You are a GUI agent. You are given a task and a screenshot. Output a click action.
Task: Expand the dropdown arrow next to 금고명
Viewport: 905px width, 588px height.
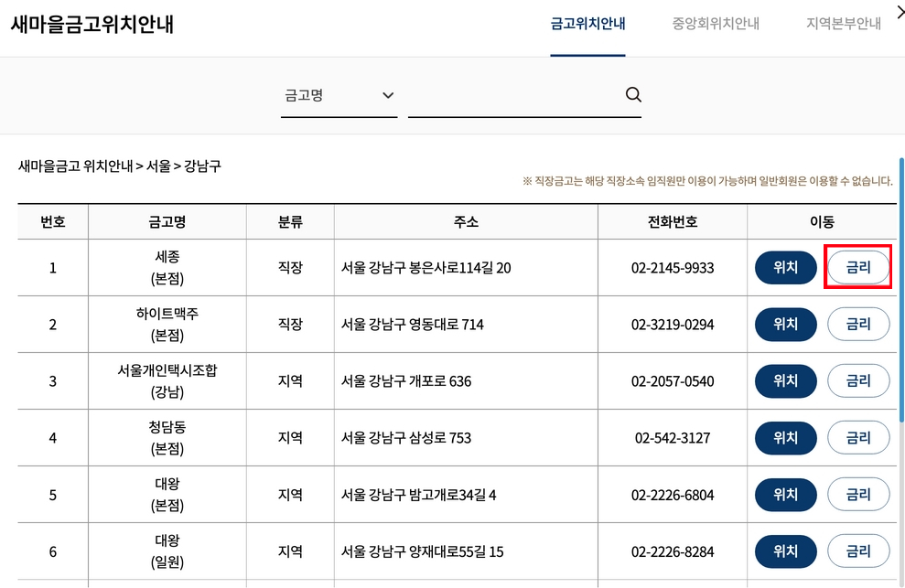tap(388, 95)
